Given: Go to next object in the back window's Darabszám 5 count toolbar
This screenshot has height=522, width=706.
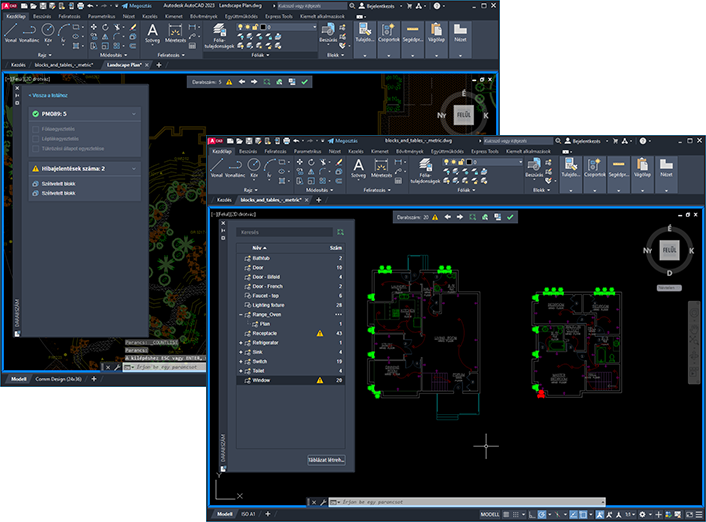Looking at the screenshot, I should (254, 82).
